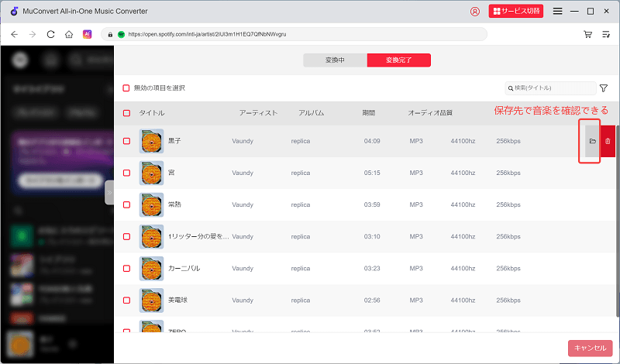Image resolution: width=620 pixels, height=364 pixels.
Task: Click the MuConvert app logo icon
Action: tap(14, 11)
